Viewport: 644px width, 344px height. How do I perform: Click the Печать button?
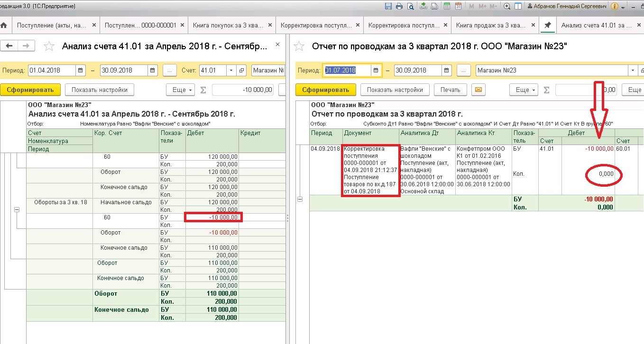[450, 90]
